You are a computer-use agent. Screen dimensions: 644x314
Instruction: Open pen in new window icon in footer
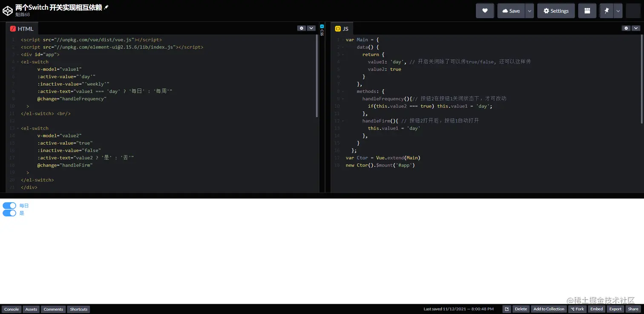coord(507,309)
